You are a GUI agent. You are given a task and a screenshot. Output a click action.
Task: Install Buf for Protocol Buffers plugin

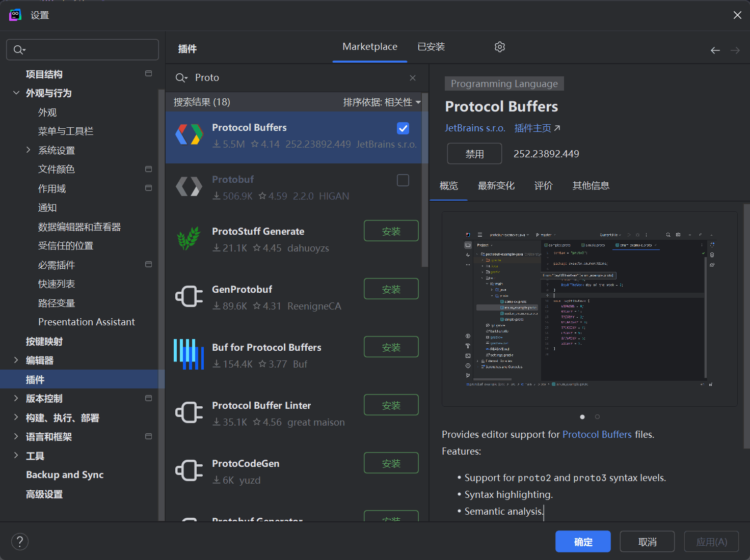pyautogui.click(x=391, y=347)
